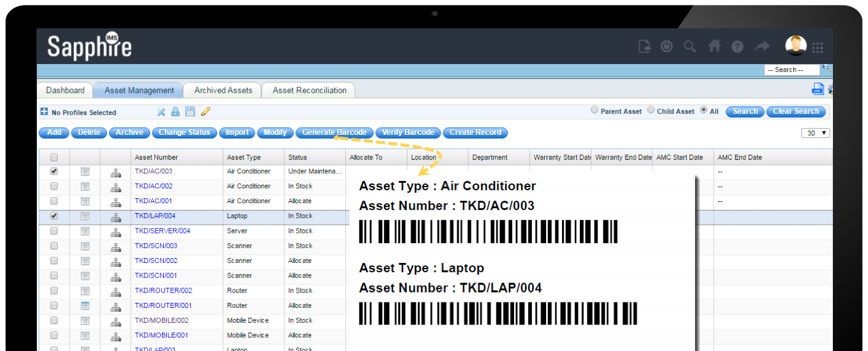This screenshot has width=868, height=351.
Task: Go to the Home icon
Action: (x=714, y=46)
